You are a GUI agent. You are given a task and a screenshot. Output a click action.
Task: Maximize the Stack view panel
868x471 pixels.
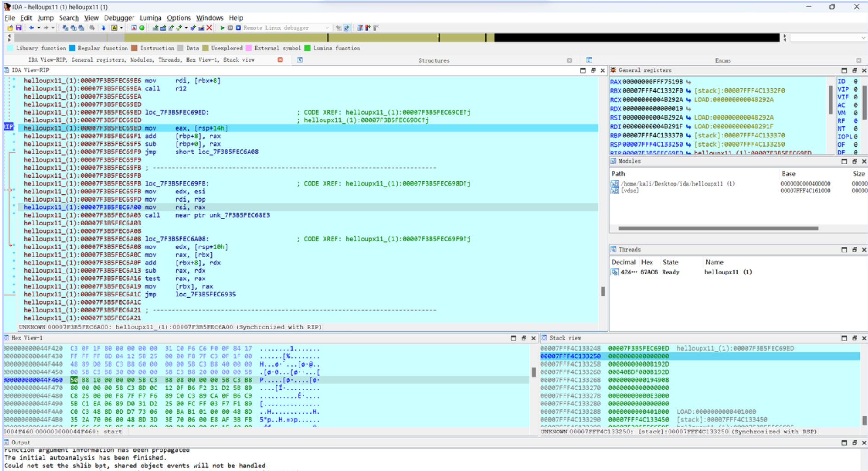[x=844, y=338]
